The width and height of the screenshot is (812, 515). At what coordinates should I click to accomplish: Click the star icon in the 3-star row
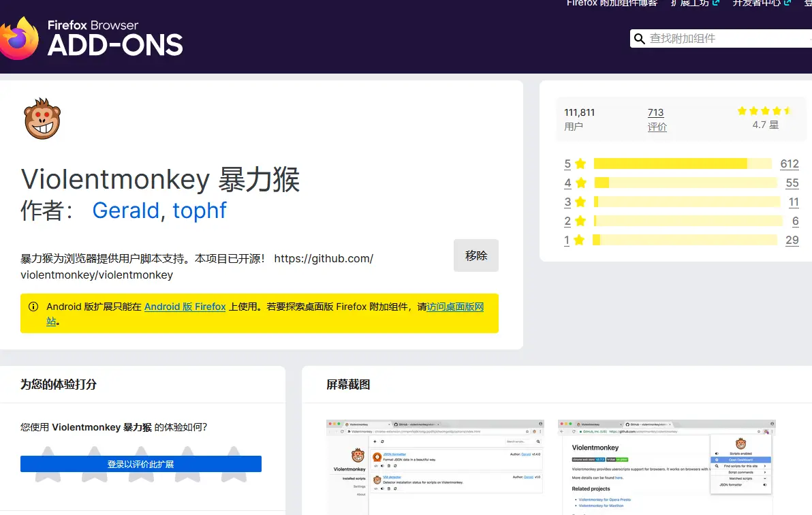coord(580,202)
